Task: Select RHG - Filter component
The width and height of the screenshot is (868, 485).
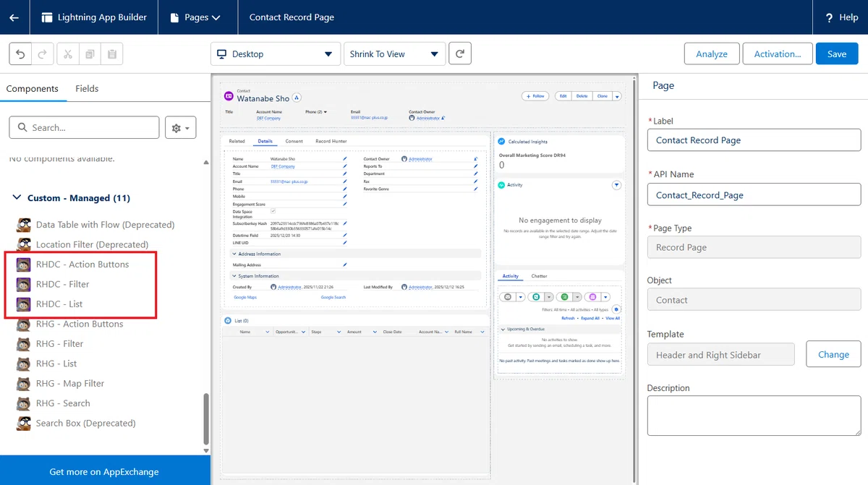Action: tap(50, 344)
